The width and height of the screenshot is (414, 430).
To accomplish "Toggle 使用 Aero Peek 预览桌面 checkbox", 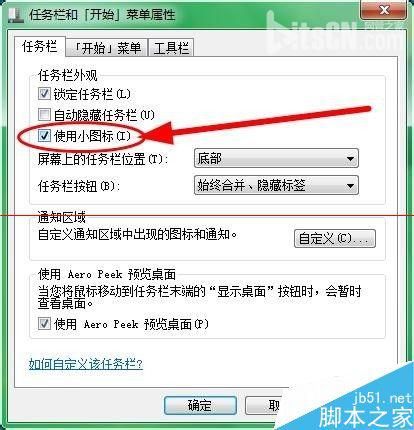I will click(x=44, y=324).
